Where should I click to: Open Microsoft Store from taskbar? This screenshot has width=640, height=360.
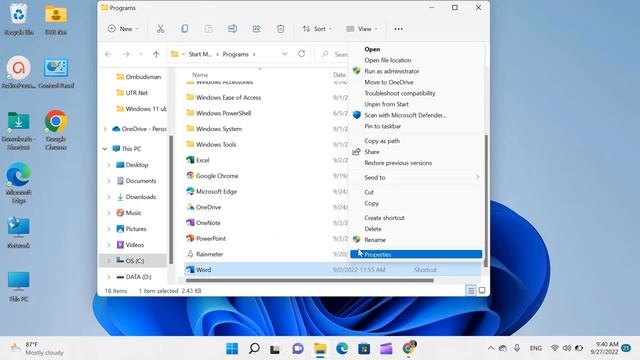click(364, 349)
